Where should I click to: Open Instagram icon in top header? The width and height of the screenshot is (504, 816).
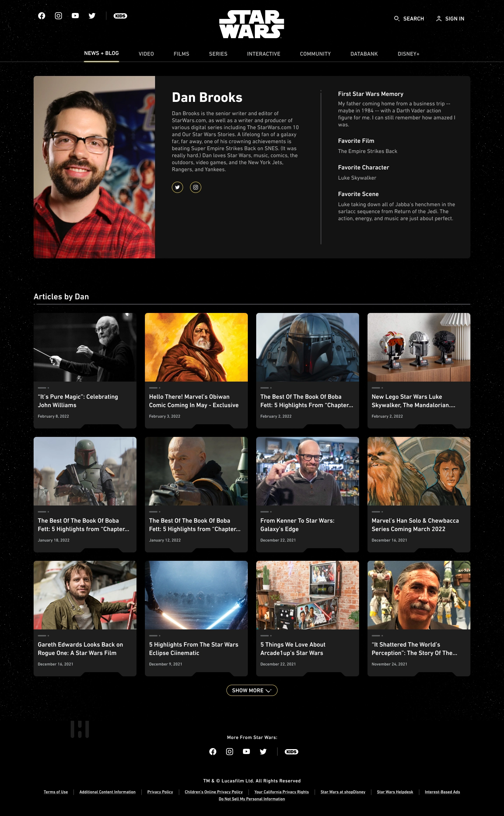tap(58, 16)
